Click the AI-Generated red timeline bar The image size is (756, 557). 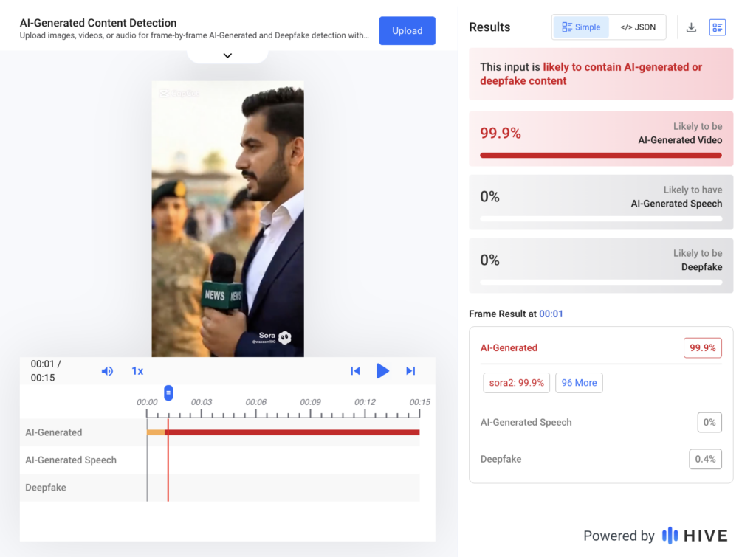coord(295,432)
